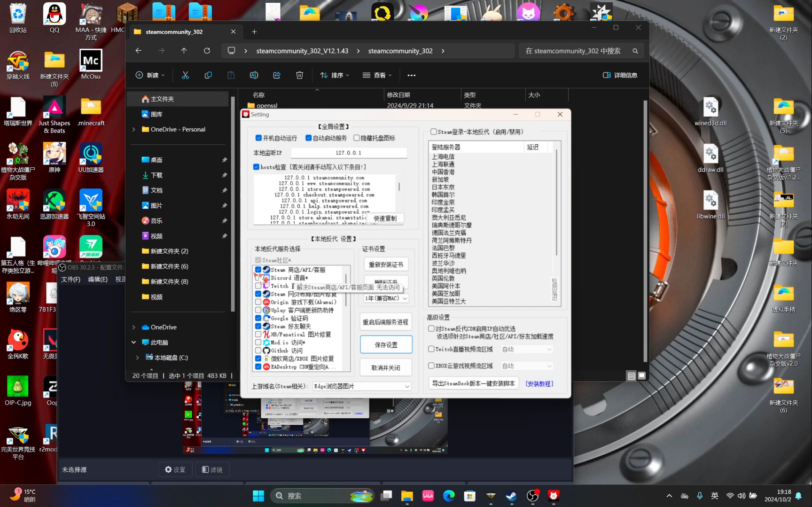The width and height of the screenshot is (812, 507).
Task: Refresh the Explorer folder view
Action: [207, 51]
